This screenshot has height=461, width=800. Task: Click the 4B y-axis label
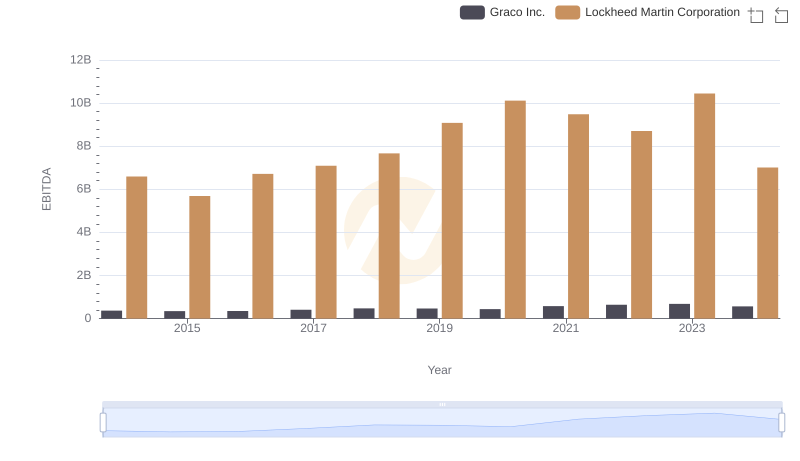pyautogui.click(x=84, y=232)
